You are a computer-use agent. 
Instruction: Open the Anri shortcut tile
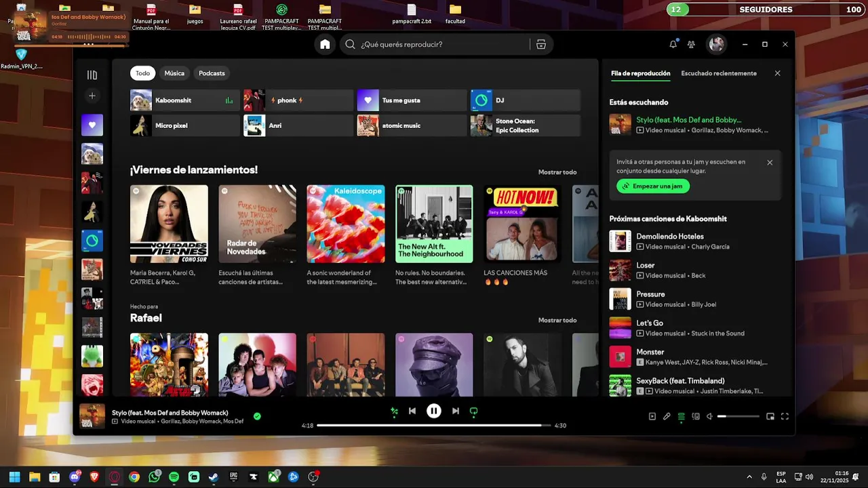[298, 125]
